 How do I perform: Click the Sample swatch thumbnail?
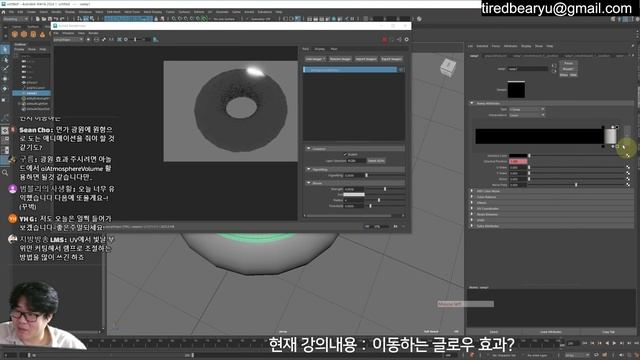(516, 90)
